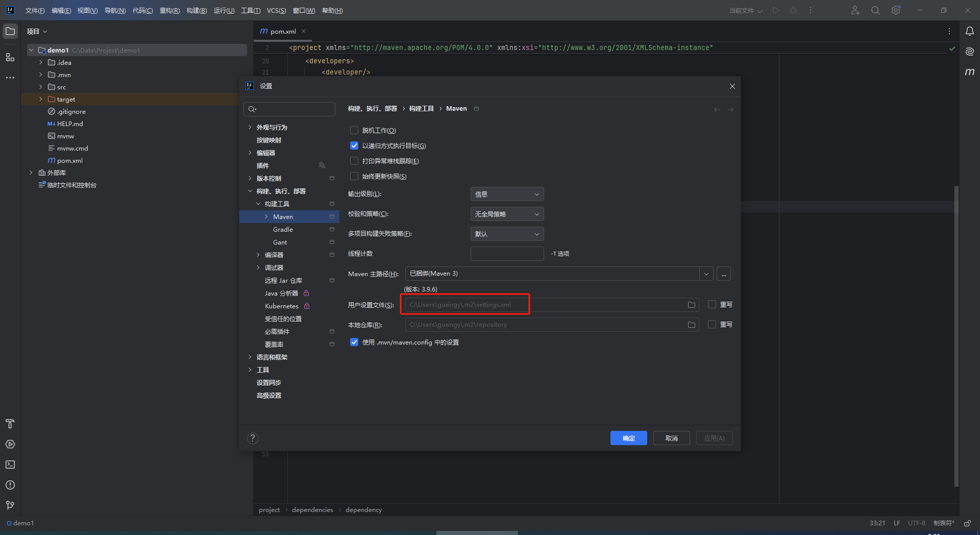Click the Maven home path browse button
Screen dimensions: 980x535
(724, 274)
